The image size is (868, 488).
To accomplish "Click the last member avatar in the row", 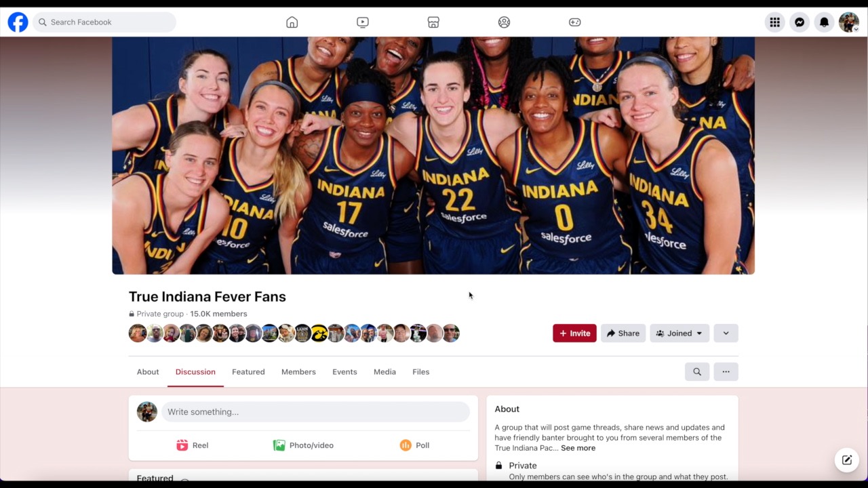I will click(451, 333).
